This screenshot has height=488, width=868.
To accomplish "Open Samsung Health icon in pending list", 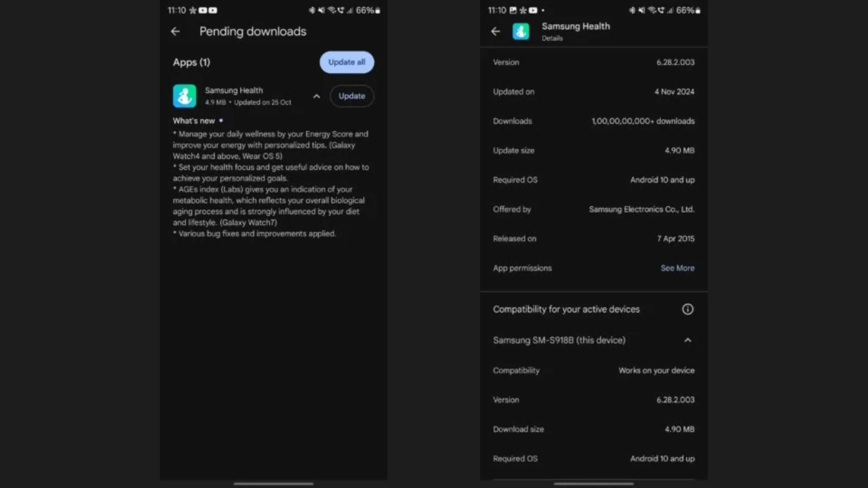I will tap(184, 96).
